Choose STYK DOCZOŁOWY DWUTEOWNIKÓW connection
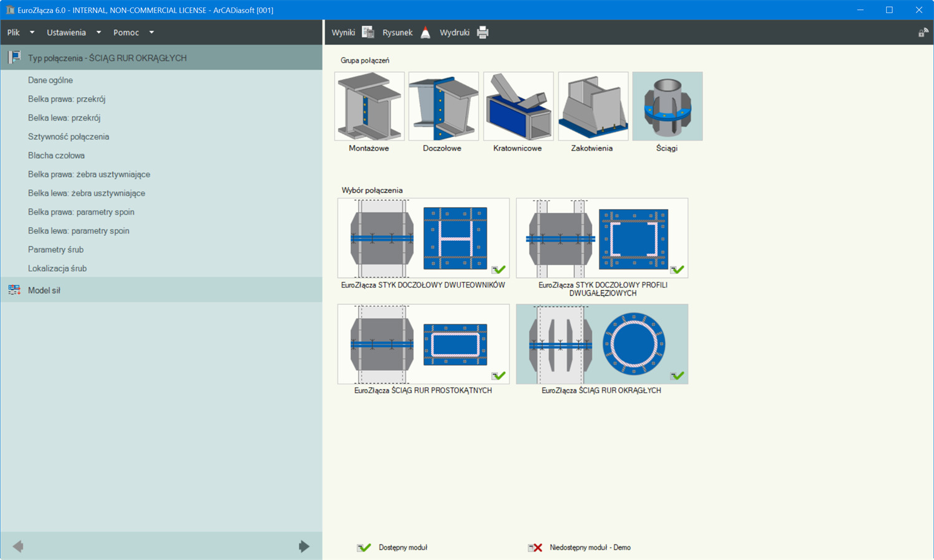 [x=423, y=238]
